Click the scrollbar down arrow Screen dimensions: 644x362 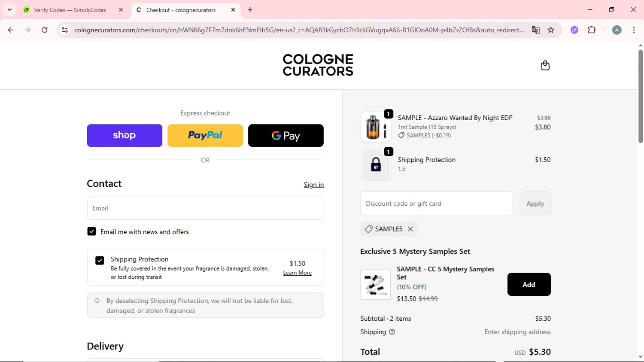coord(640,357)
